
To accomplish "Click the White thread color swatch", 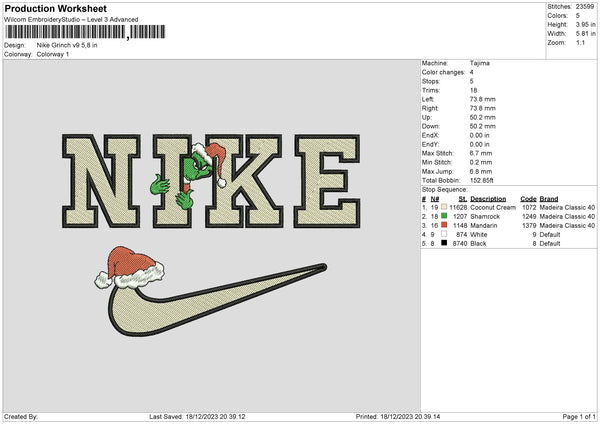I will [444, 234].
